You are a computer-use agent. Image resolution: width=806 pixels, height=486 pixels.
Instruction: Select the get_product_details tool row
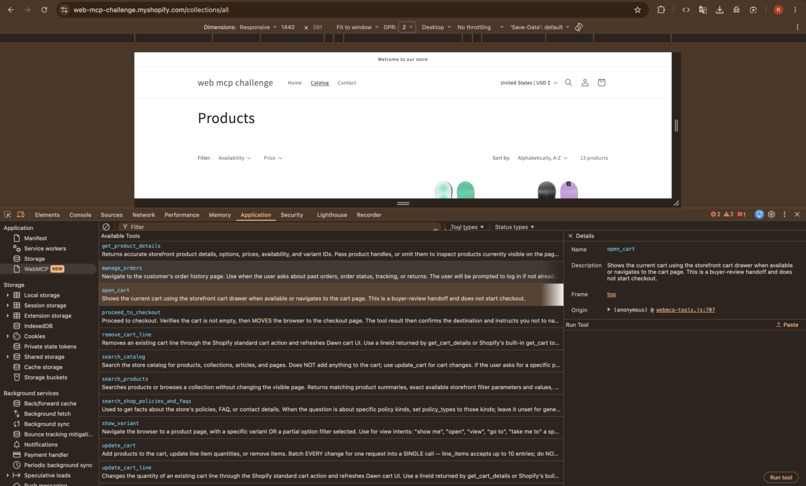[x=332, y=250]
